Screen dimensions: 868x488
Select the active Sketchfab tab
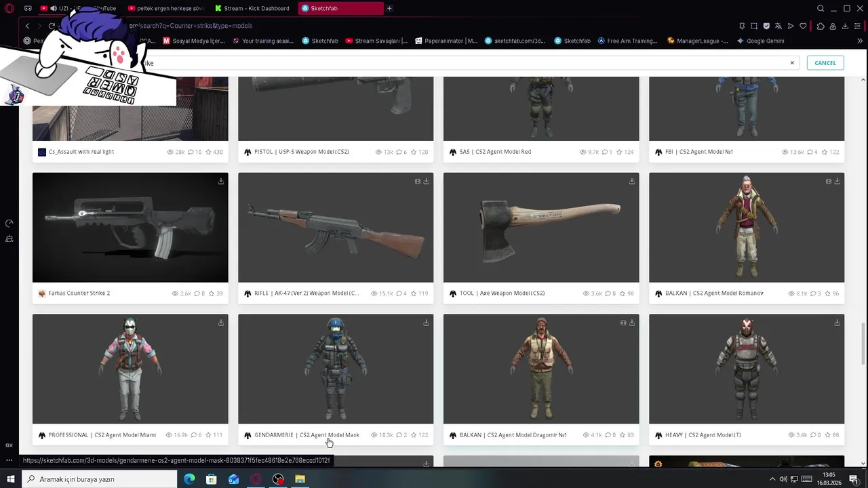pos(340,8)
